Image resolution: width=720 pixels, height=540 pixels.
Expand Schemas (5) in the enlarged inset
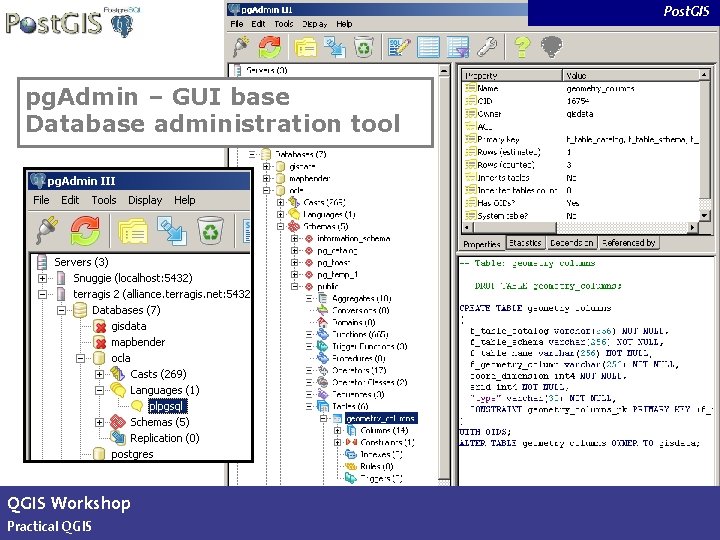tap(100, 422)
